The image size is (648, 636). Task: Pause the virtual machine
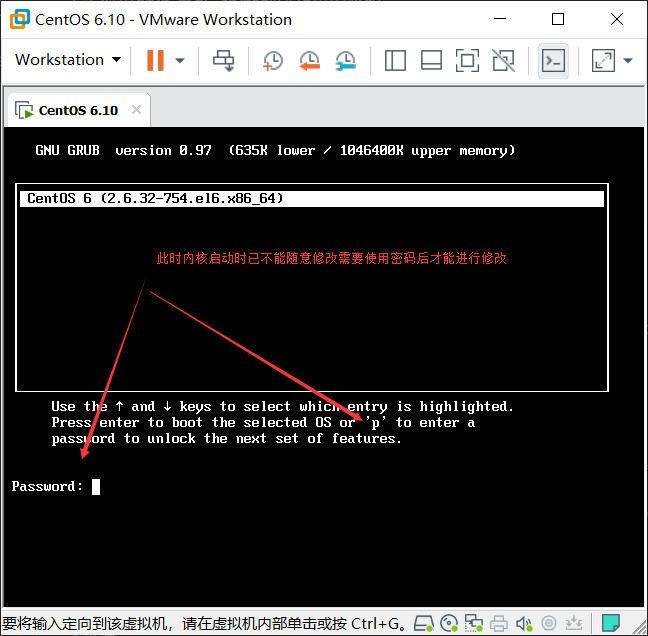coord(155,60)
